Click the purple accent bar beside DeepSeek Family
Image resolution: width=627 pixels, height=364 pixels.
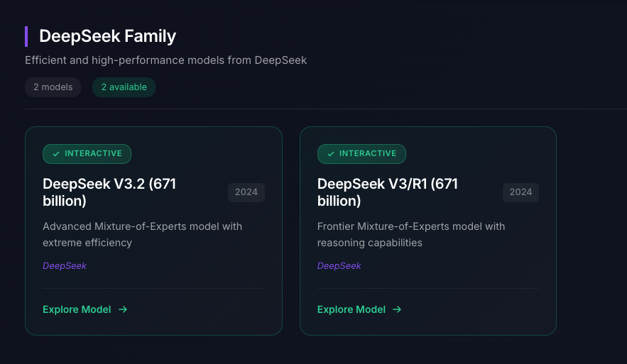(x=26, y=36)
